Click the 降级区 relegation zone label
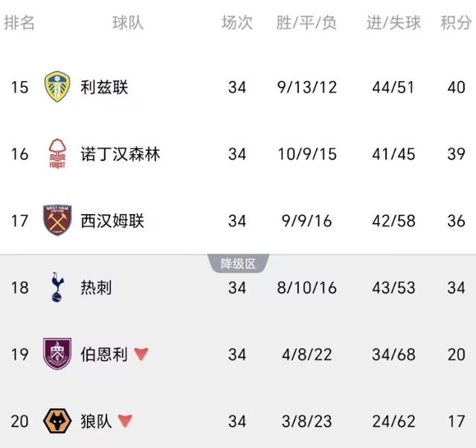Image resolution: width=476 pixels, height=448 pixels. click(237, 263)
